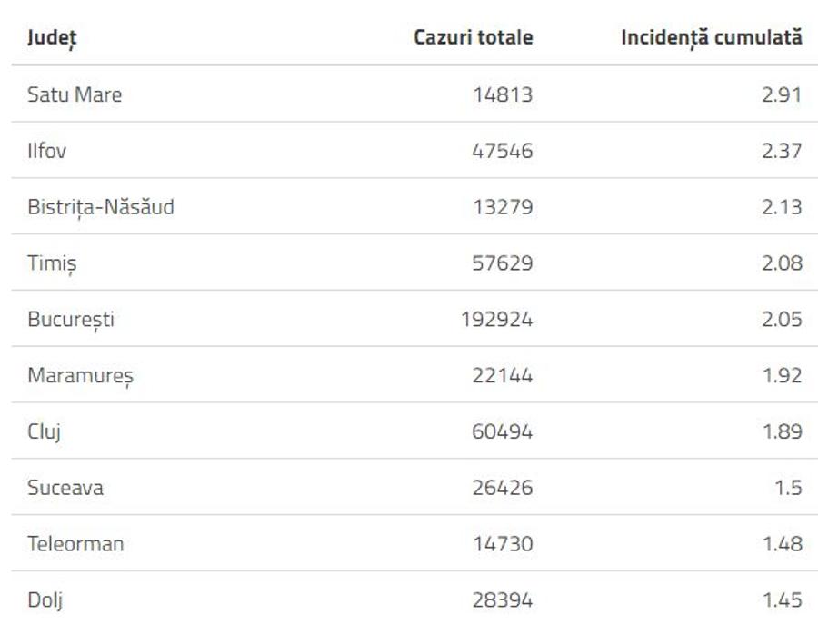This screenshot has height=644, width=818.
Task: Select the Timiș row label
Action: click(52, 263)
